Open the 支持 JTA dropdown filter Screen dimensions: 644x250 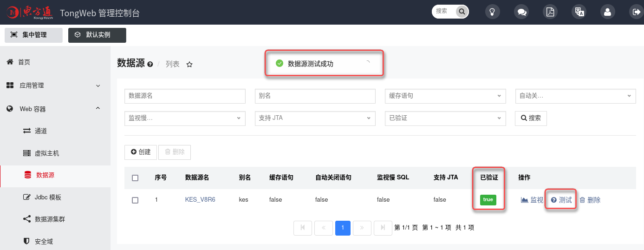tap(315, 118)
